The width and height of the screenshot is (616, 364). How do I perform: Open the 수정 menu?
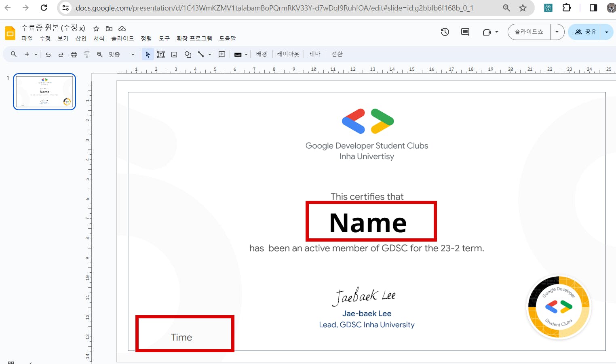[45, 38]
